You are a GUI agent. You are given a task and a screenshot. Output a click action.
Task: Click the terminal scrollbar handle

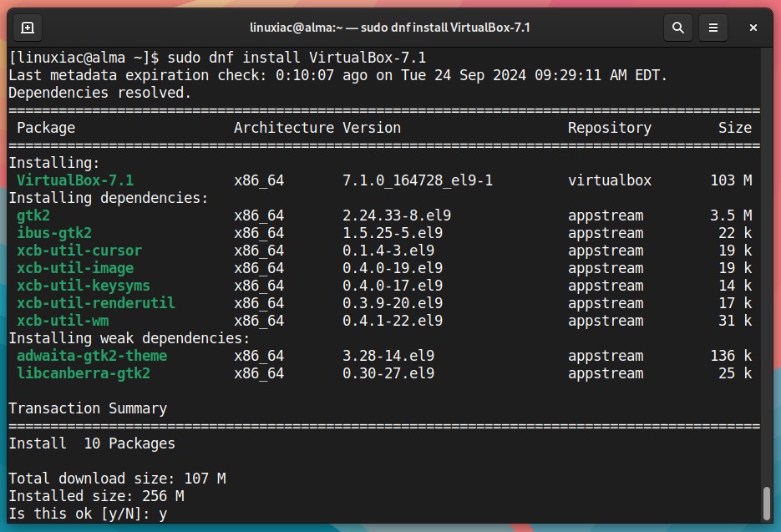tap(767, 503)
